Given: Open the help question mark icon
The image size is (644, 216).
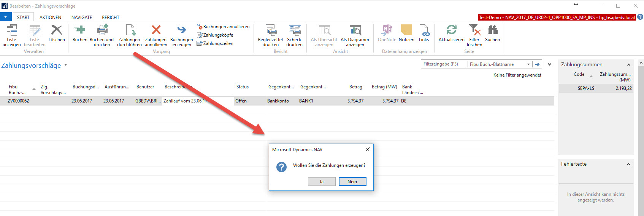Looking at the screenshot, I should point(640,17).
